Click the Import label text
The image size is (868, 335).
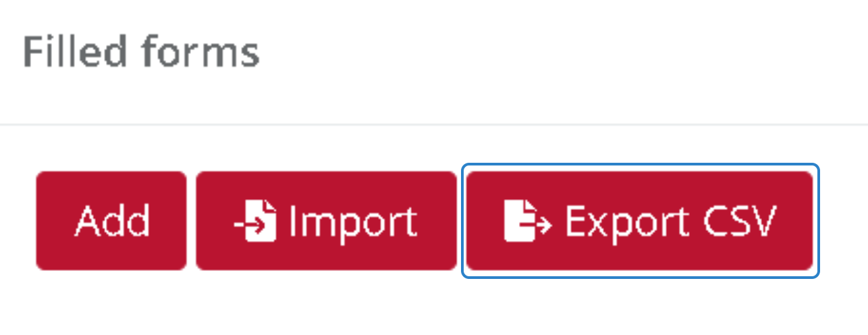tap(353, 222)
